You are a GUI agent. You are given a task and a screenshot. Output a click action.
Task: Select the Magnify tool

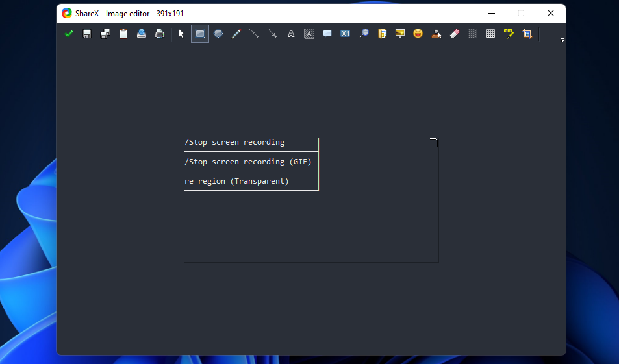tap(364, 34)
